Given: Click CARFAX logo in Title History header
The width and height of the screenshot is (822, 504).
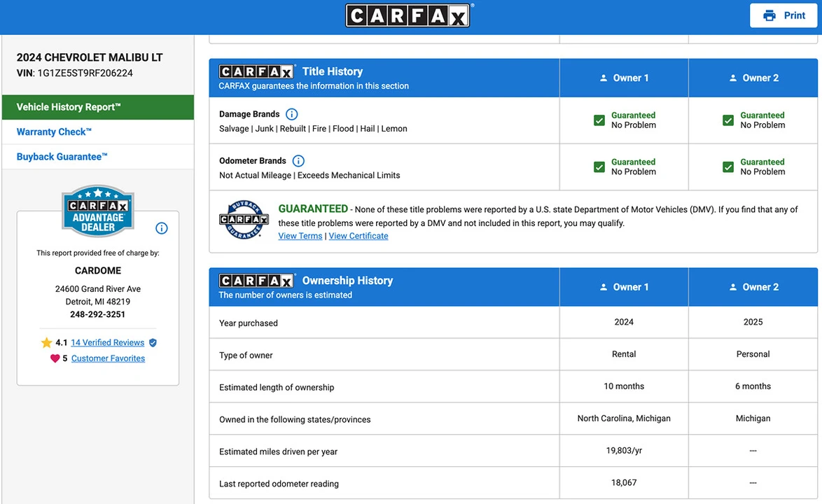Looking at the screenshot, I should [x=257, y=71].
